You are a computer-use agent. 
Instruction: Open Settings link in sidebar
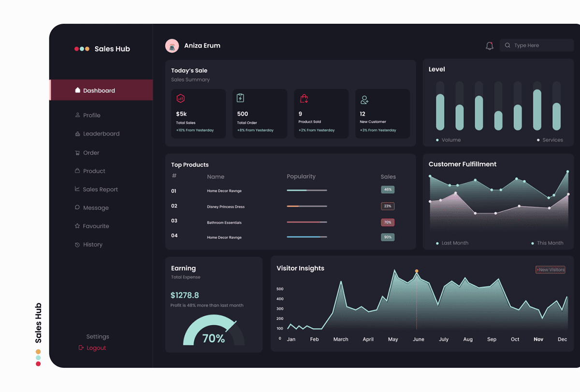click(x=98, y=336)
